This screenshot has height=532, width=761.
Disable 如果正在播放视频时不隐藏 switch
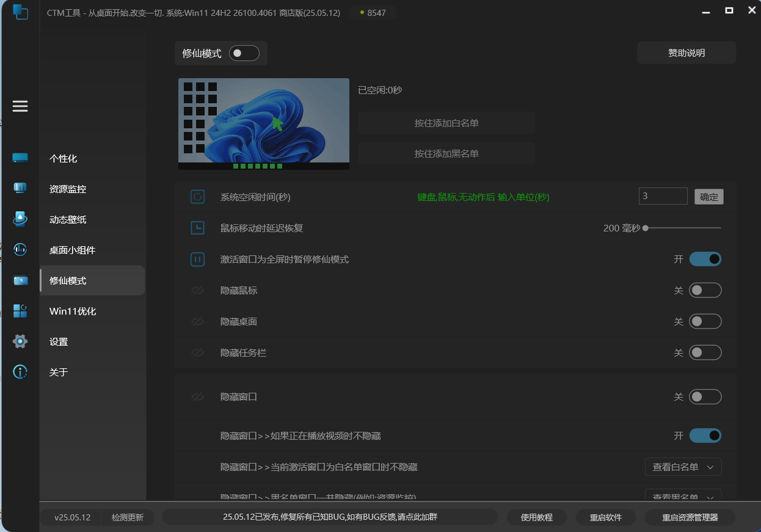coord(705,435)
